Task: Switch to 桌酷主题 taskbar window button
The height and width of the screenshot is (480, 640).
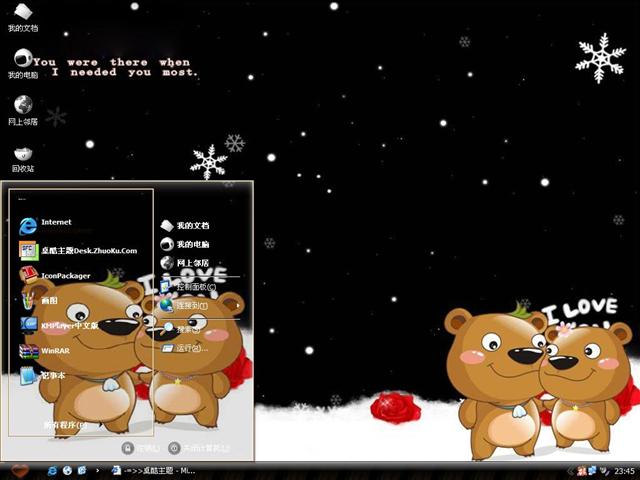Action: coord(153,471)
